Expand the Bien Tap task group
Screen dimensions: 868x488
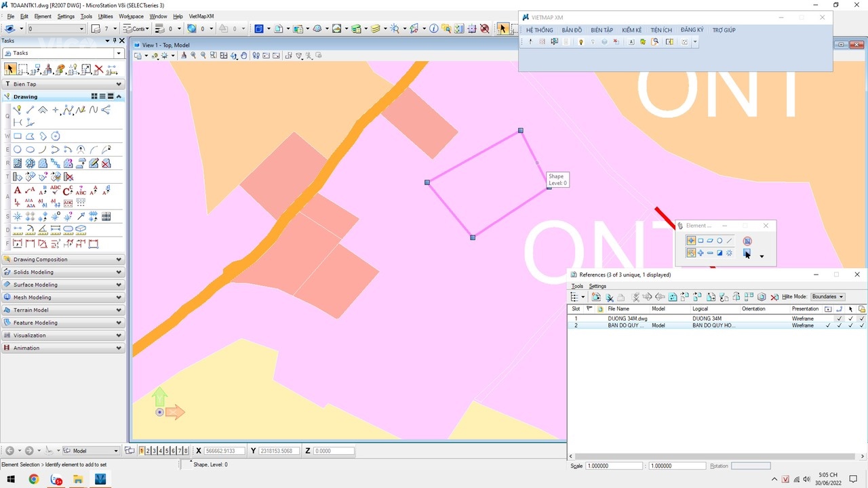[x=62, y=84]
